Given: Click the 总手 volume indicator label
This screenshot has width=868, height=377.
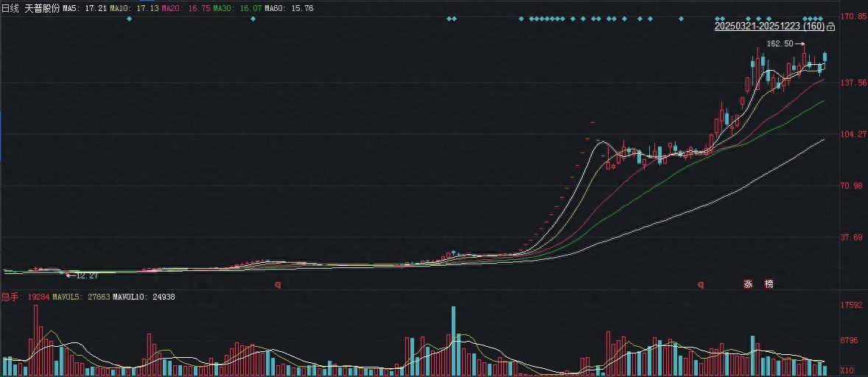Looking at the screenshot, I should [10, 297].
